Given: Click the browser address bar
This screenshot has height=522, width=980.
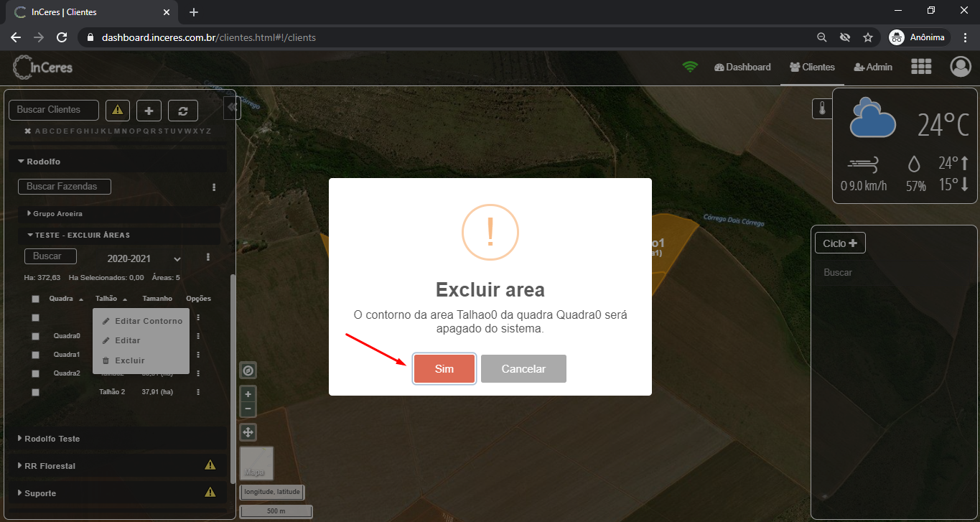Looking at the screenshot, I should (x=445, y=37).
